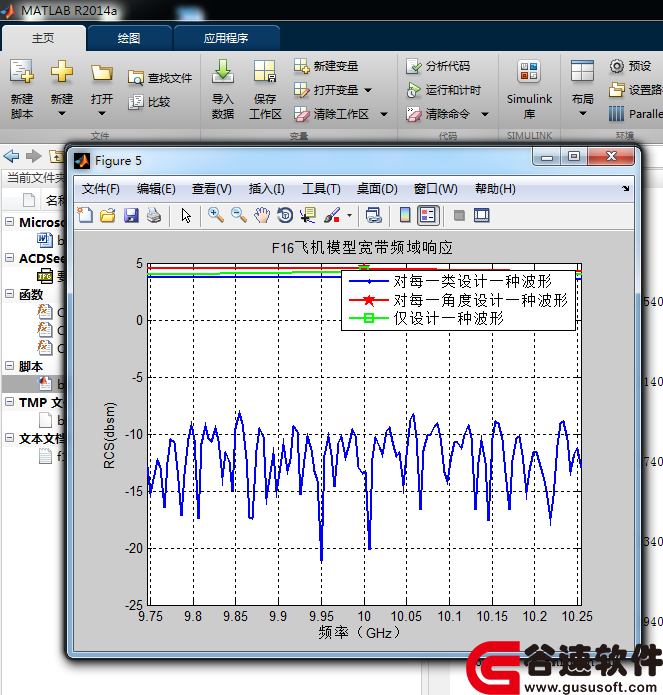The height and width of the screenshot is (695, 663).
Task: Open the Edit (编辑) menu in Figure 5
Action: (156, 189)
